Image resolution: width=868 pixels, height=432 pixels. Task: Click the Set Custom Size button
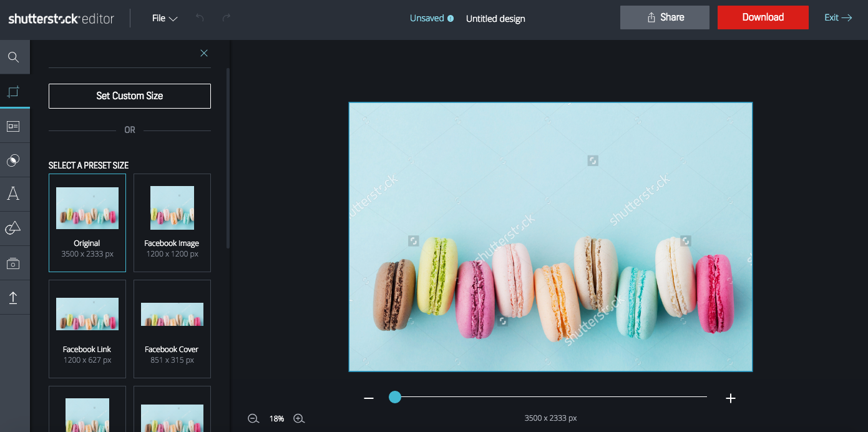pyautogui.click(x=130, y=96)
